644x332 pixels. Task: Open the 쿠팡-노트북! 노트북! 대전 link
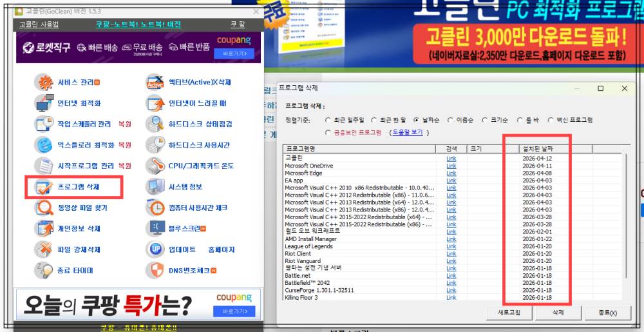[x=138, y=24]
